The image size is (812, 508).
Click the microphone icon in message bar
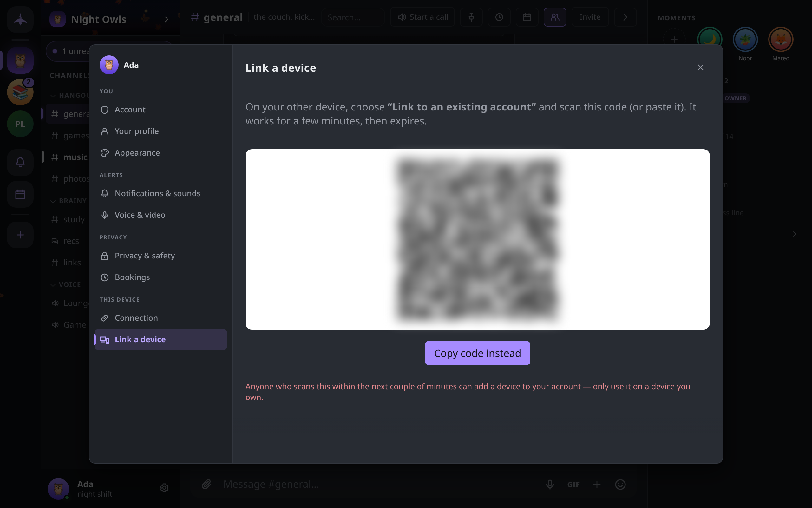550,485
